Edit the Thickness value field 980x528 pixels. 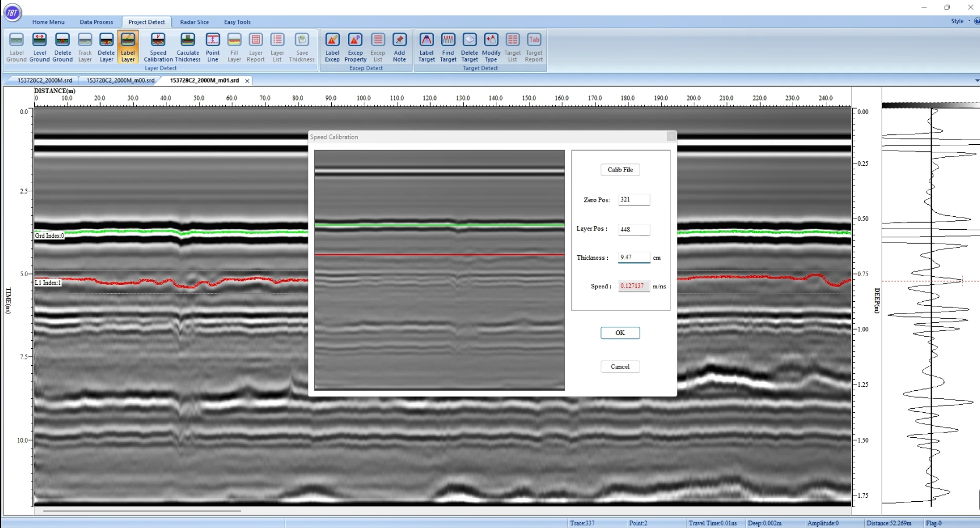(x=634, y=257)
